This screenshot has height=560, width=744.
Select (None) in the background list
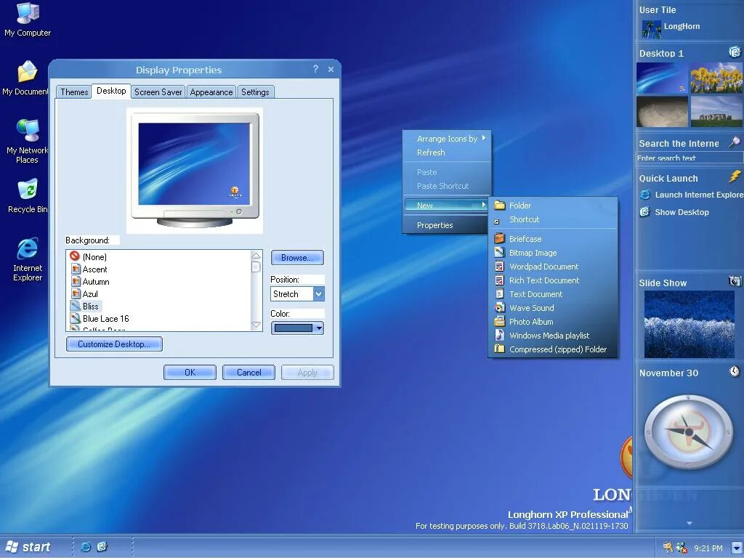click(88, 256)
